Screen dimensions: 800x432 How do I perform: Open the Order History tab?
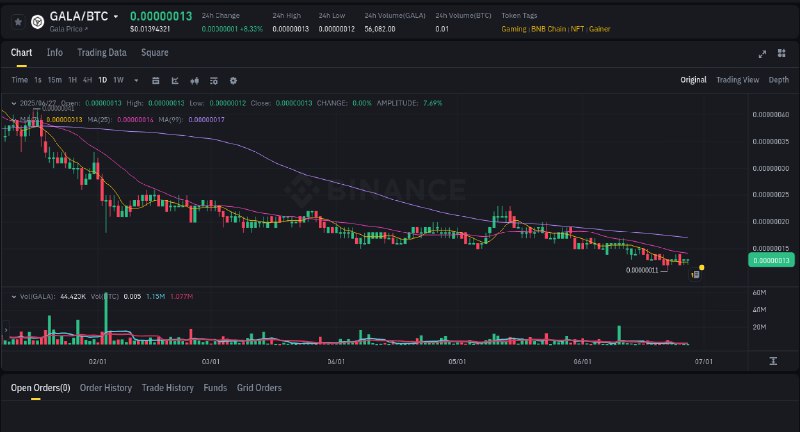(106, 388)
